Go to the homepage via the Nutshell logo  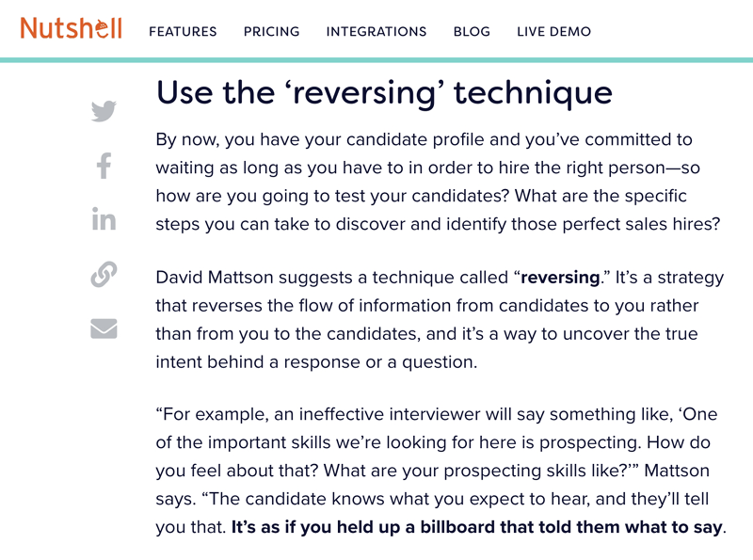click(72, 28)
